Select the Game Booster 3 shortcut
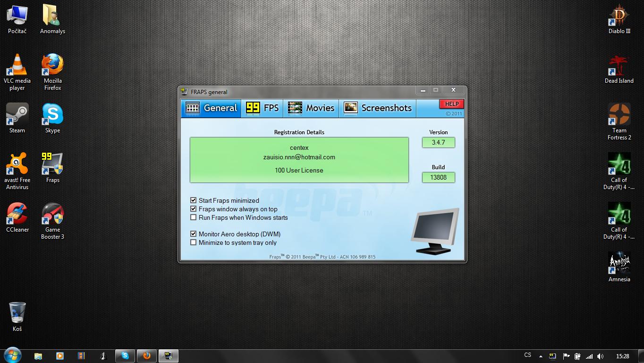The height and width of the screenshot is (363, 644). point(52,221)
